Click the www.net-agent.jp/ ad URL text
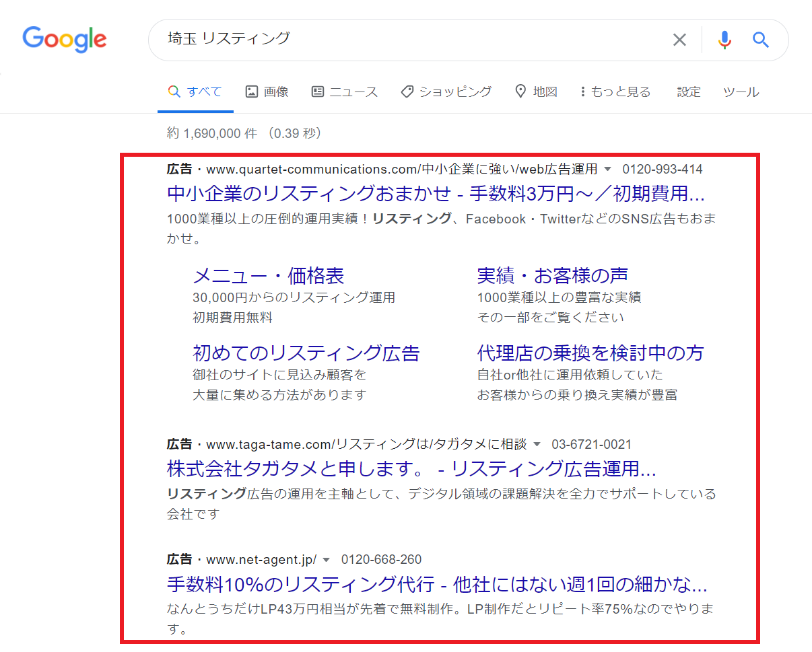 click(x=261, y=559)
